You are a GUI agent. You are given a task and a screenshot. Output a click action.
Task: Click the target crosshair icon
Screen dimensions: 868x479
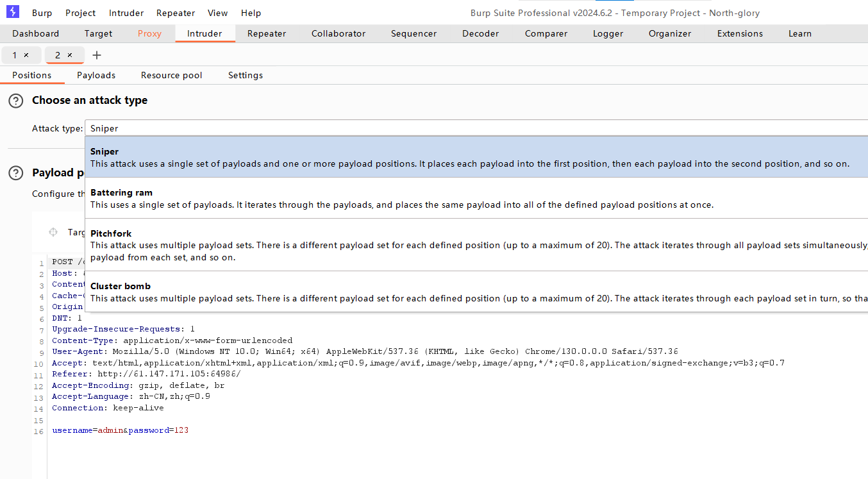tap(53, 232)
